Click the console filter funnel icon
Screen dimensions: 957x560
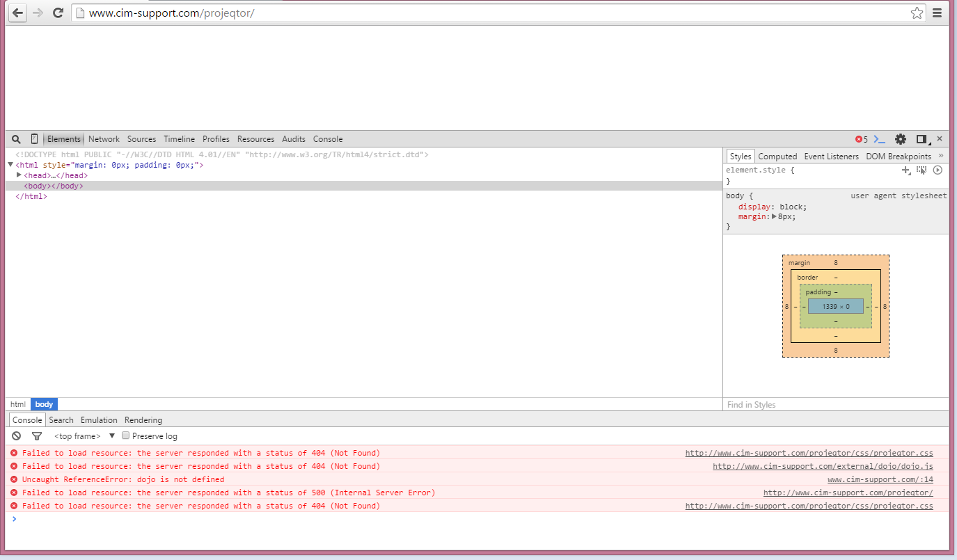click(x=37, y=436)
